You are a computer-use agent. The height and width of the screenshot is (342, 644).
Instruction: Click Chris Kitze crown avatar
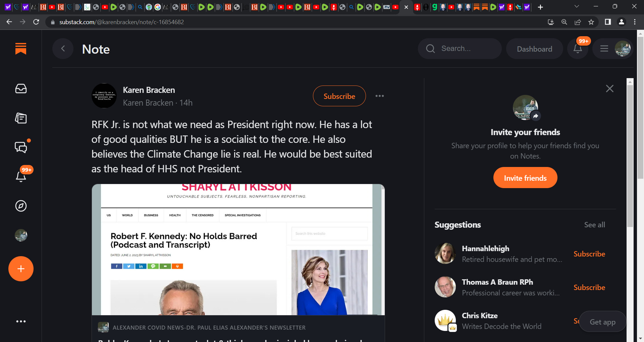point(445,320)
